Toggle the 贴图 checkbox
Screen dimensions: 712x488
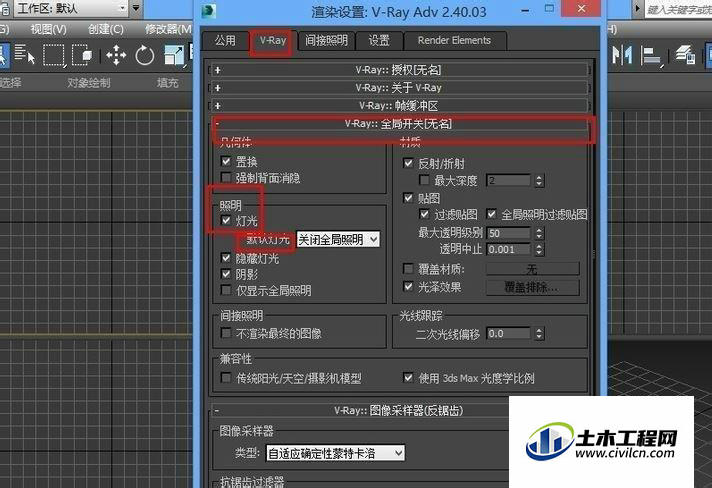point(408,198)
